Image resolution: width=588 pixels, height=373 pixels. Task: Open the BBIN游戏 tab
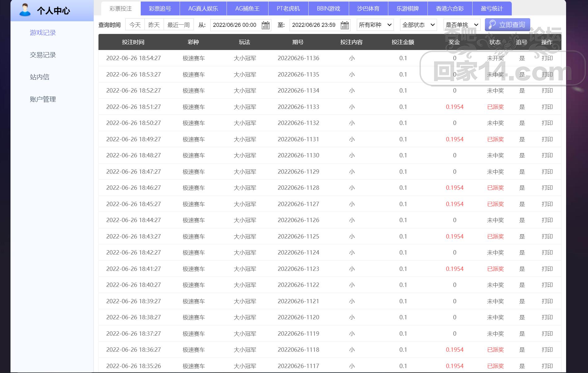[x=328, y=9]
